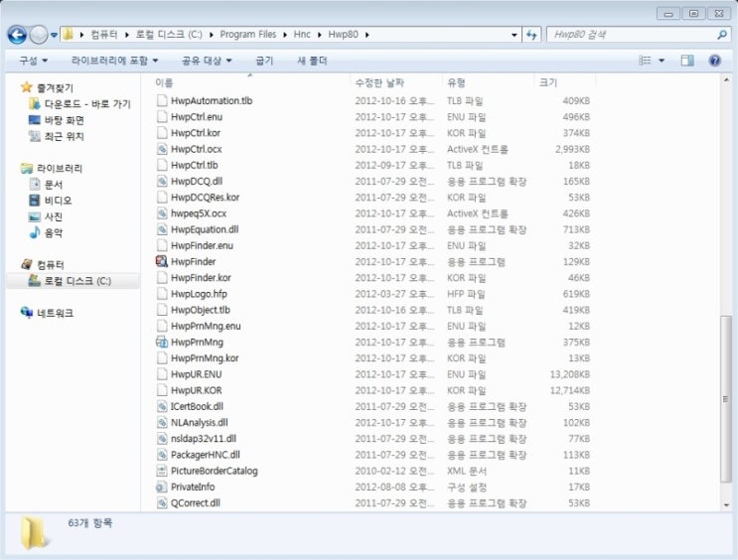738x560 pixels.
Task: Expand the arrow after Program Files in breadcrumb
Action: pyautogui.click(x=285, y=35)
